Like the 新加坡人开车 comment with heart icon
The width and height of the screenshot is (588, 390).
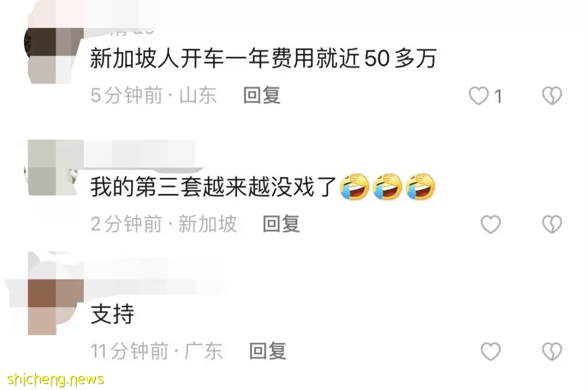tap(479, 96)
